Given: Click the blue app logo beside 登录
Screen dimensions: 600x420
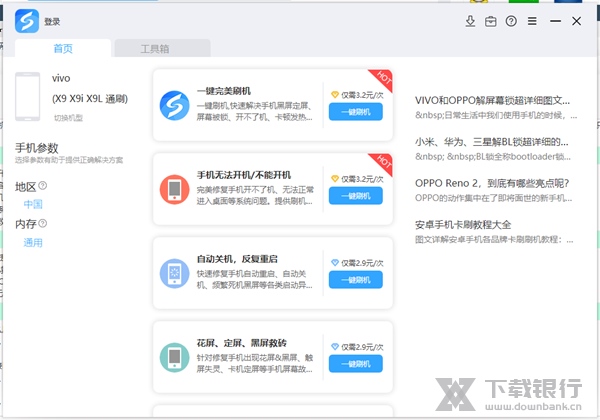Looking at the screenshot, I should click(27, 21).
